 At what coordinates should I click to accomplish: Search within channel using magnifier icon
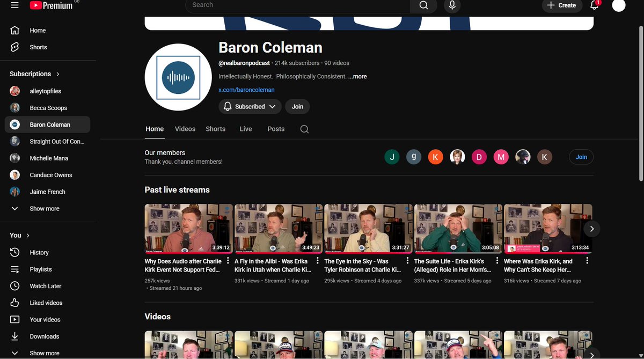[x=304, y=129]
